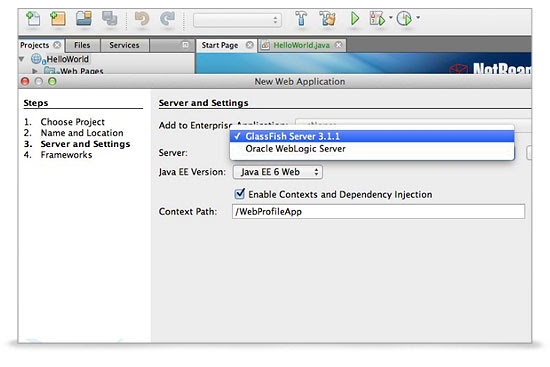
Task: Open the Java EE Version dropdown
Action: pyautogui.click(x=277, y=172)
